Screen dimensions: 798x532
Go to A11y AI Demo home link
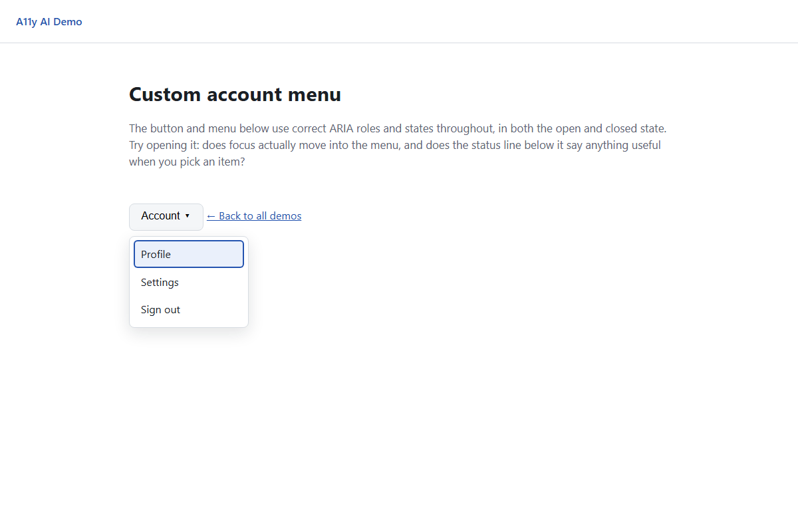click(49, 22)
